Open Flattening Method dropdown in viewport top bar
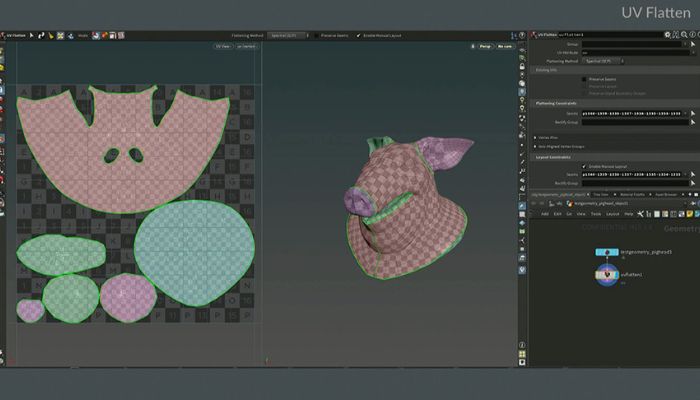The height and width of the screenshot is (400, 700). click(x=288, y=35)
